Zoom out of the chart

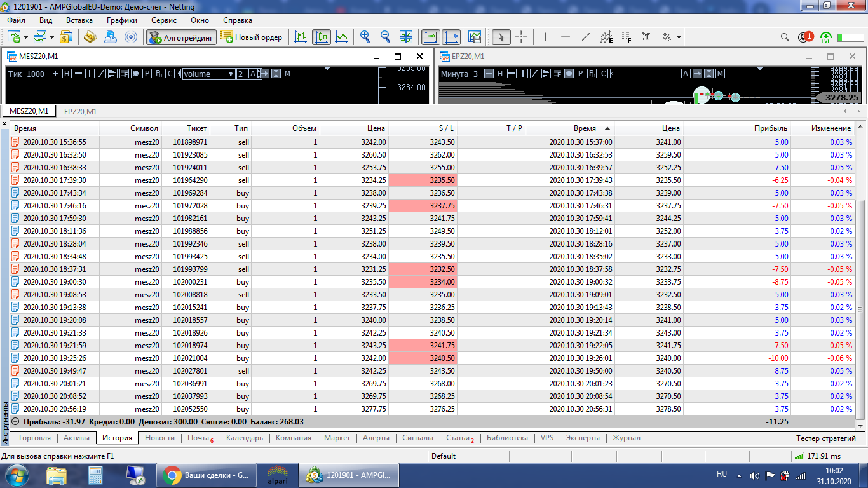[x=385, y=37]
